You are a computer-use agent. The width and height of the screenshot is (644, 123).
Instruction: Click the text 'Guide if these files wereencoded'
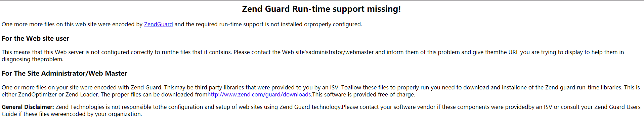coord(44,114)
